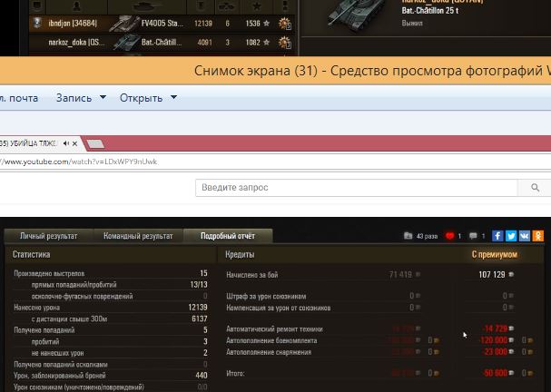Select player narkoz_doka row name
Viewport: 551px width, 392px height.
[76, 43]
